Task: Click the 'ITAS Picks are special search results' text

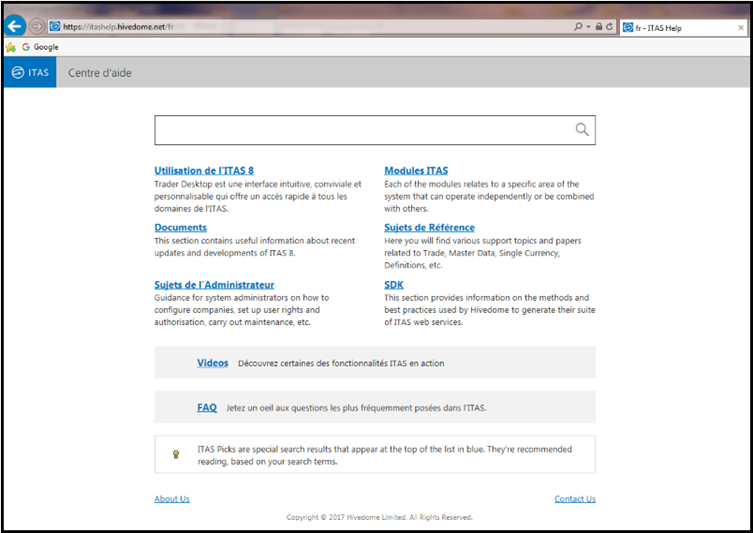Action: (385, 455)
